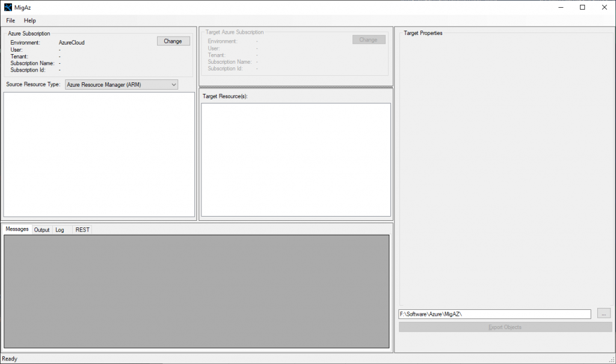Minimize the MigAz window
This screenshot has height=364, width=616.
pyautogui.click(x=561, y=7)
